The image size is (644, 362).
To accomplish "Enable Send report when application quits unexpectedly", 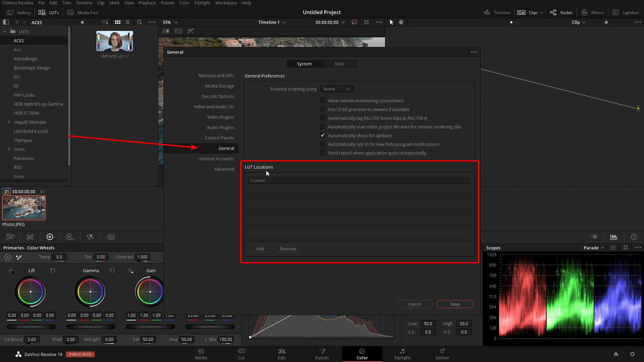I will click(x=322, y=153).
